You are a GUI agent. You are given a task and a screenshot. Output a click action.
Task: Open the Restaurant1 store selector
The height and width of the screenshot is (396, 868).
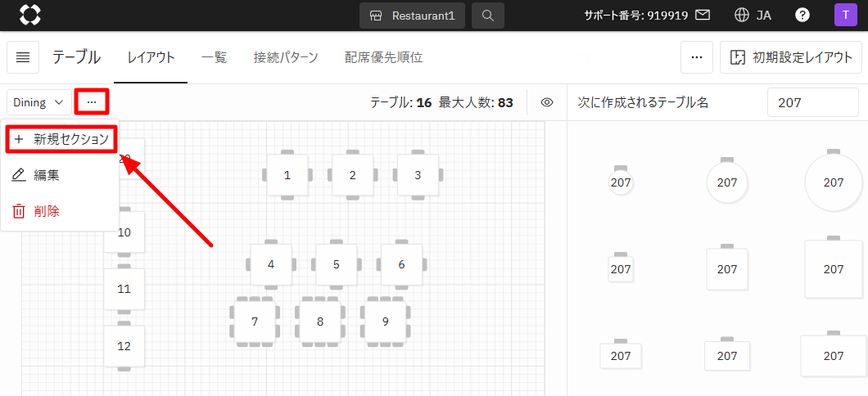click(413, 16)
